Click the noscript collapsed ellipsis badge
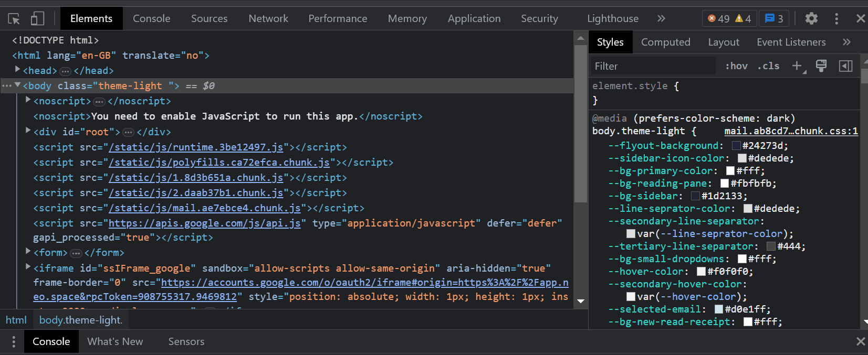The width and height of the screenshot is (868, 355). 99,102
